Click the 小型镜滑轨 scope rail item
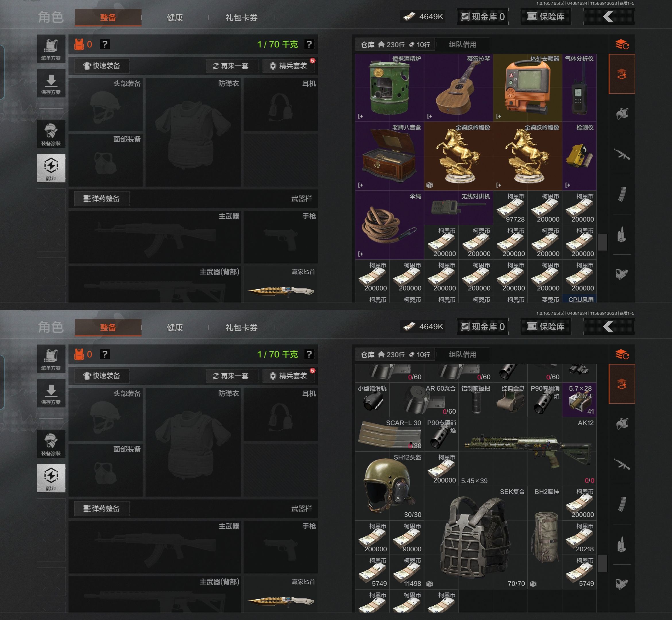The width and height of the screenshot is (672, 620). tap(372, 400)
